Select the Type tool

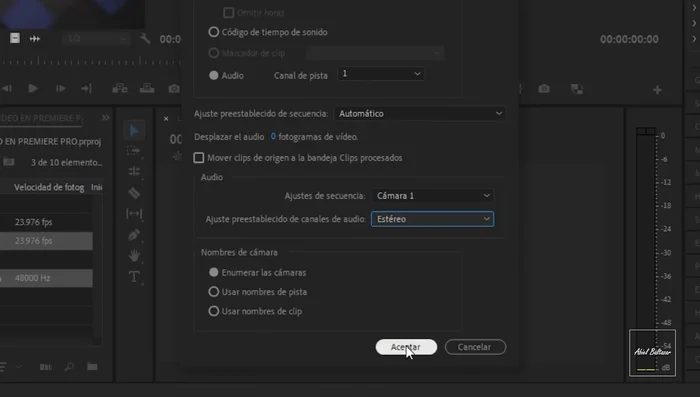coord(134,276)
